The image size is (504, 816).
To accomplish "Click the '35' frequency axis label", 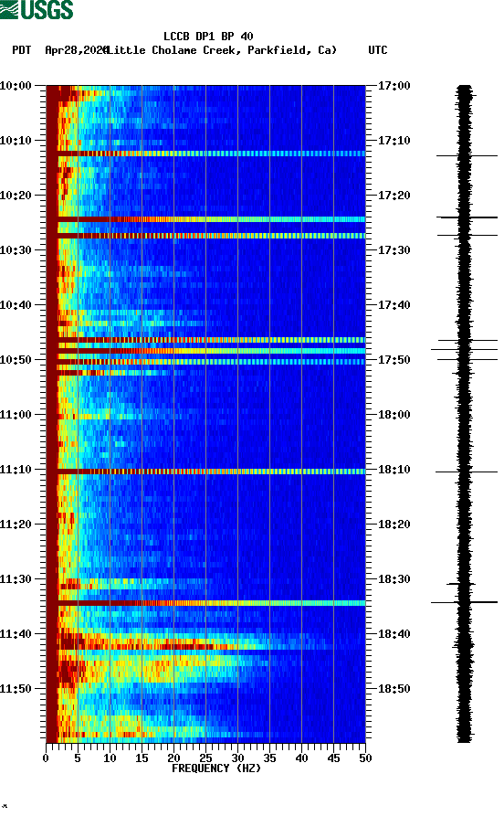I will pyautogui.click(x=269, y=758).
